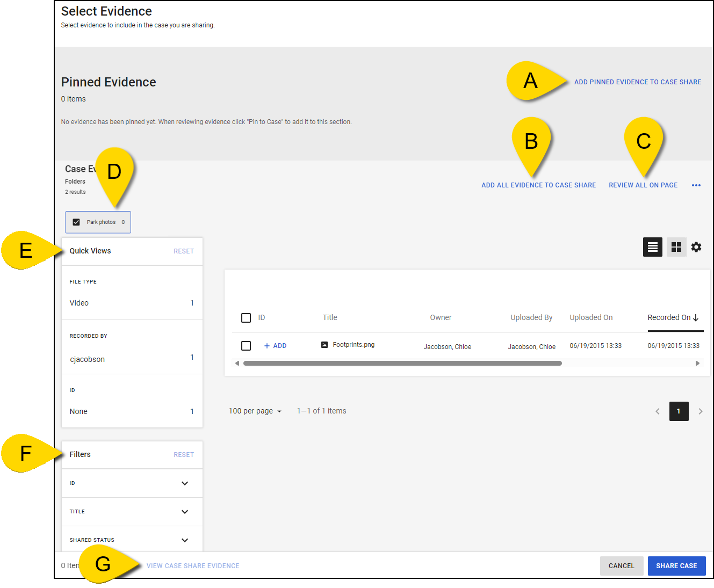
Task: Switch to grid view layout
Action: 676,247
